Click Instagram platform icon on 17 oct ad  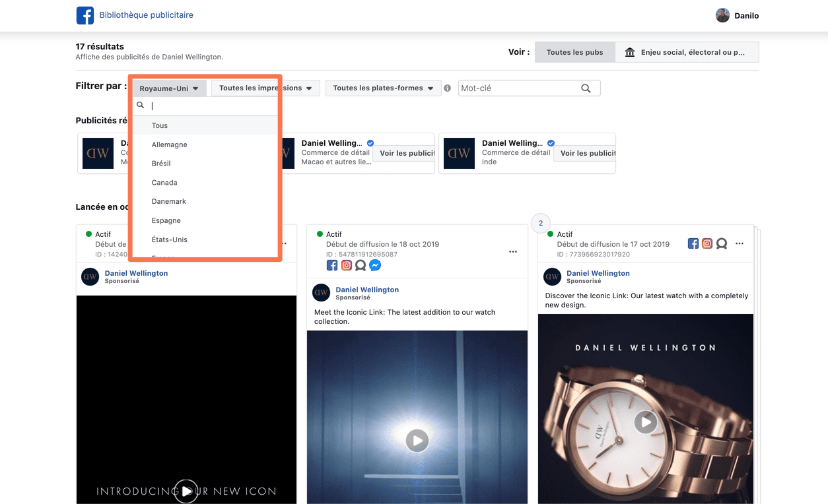707,243
